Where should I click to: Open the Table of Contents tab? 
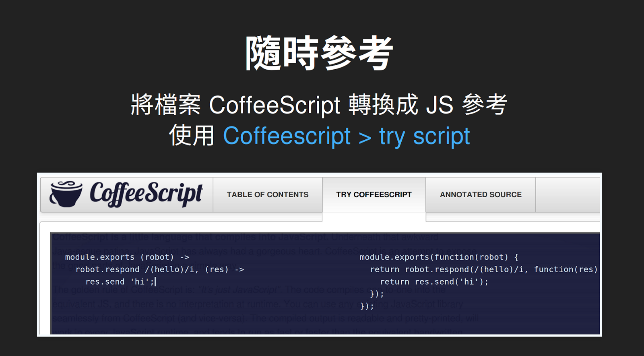click(268, 195)
